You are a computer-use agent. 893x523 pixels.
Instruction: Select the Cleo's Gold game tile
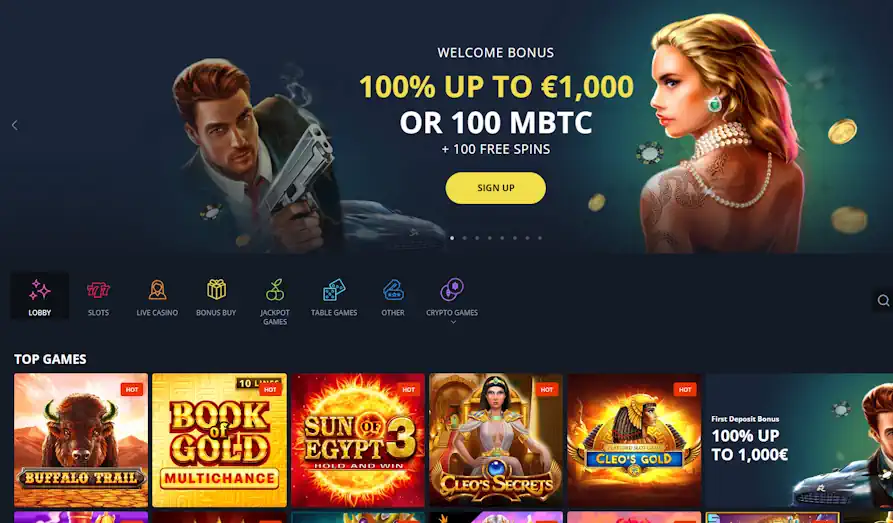[x=634, y=440]
